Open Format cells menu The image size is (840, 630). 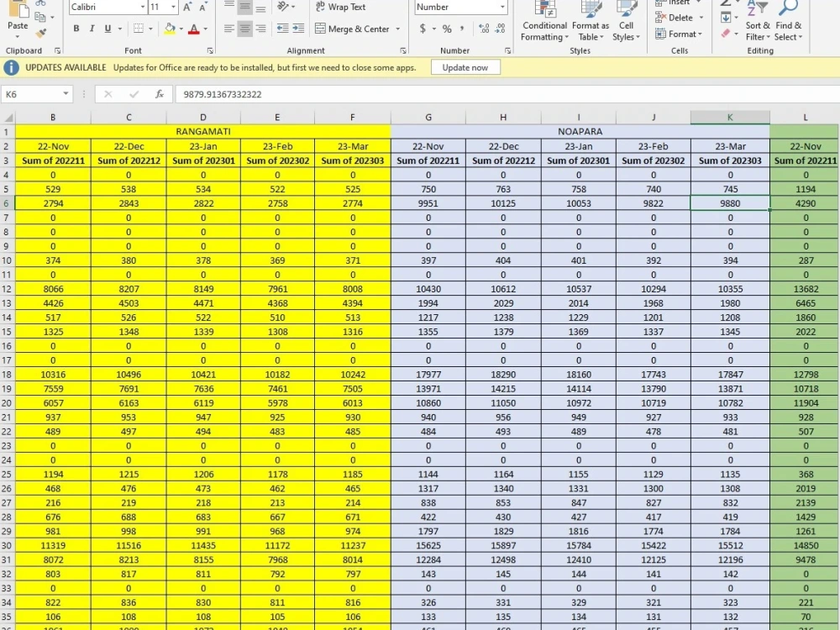pyautogui.click(x=678, y=34)
